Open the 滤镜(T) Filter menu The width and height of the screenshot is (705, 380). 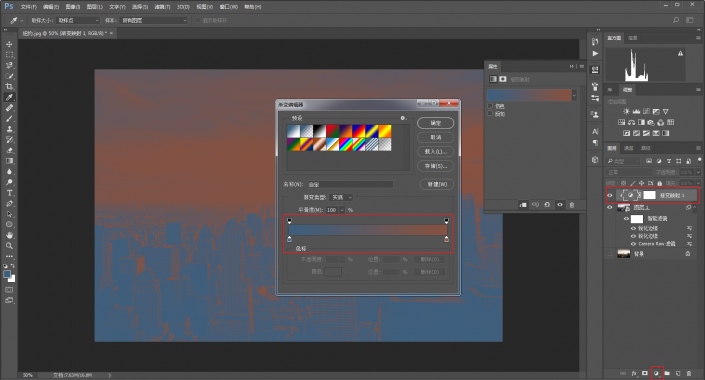162,7
